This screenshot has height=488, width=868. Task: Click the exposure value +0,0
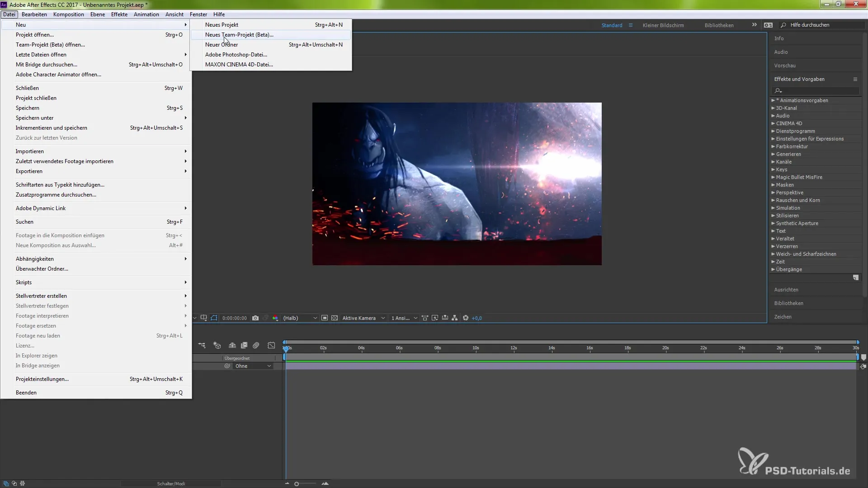point(476,318)
